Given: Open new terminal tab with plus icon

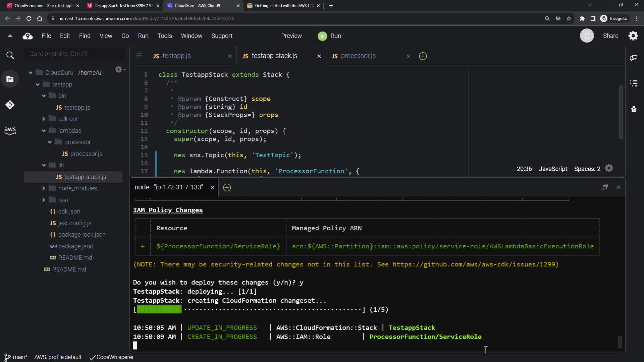Looking at the screenshot, I should click(227, 187).
